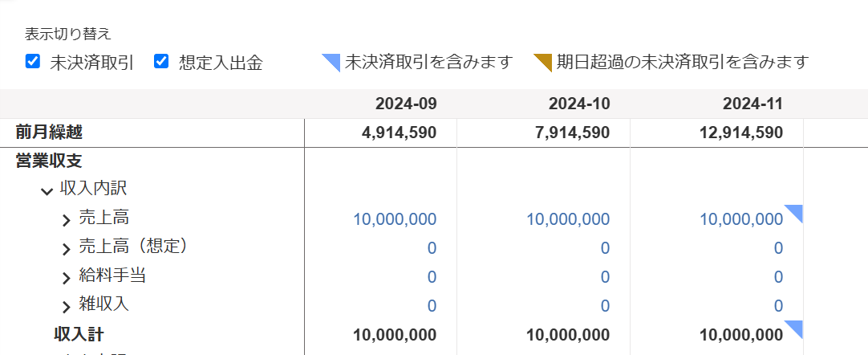This screenshot has width=868, height=355.
Task: Click 収入計 total for 2024-11
Action: (x=741, y=335)
